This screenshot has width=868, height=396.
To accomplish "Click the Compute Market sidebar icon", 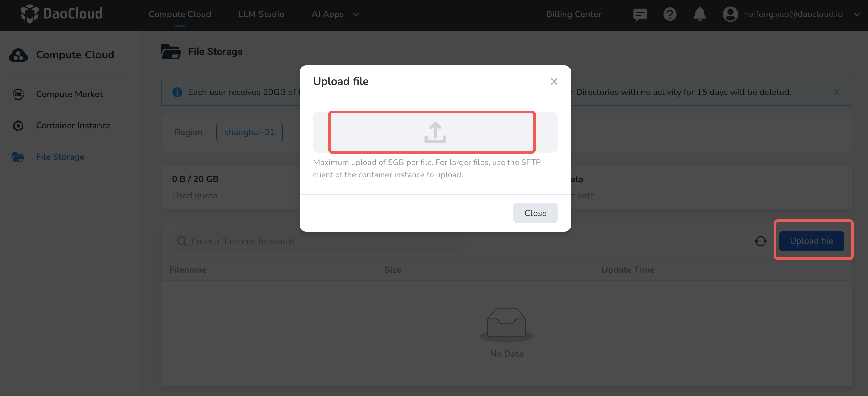I will tap(18, 94).
